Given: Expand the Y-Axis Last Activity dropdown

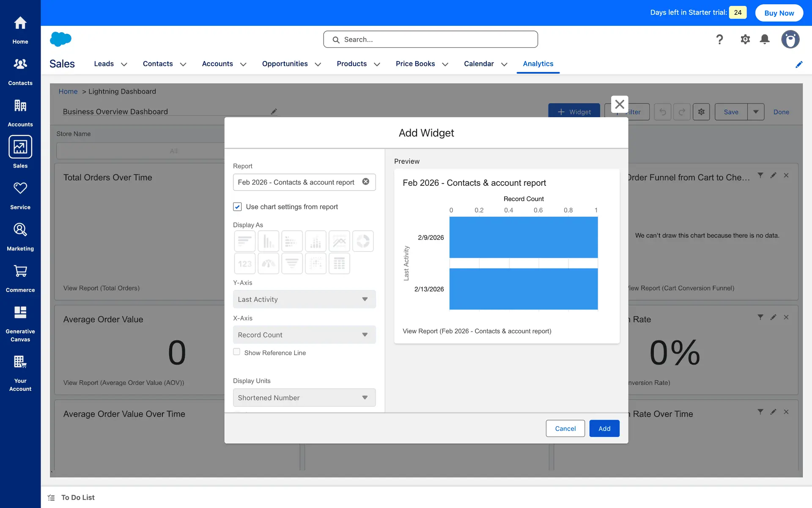Looking at the screenshot, I should (x=304, y=299).
